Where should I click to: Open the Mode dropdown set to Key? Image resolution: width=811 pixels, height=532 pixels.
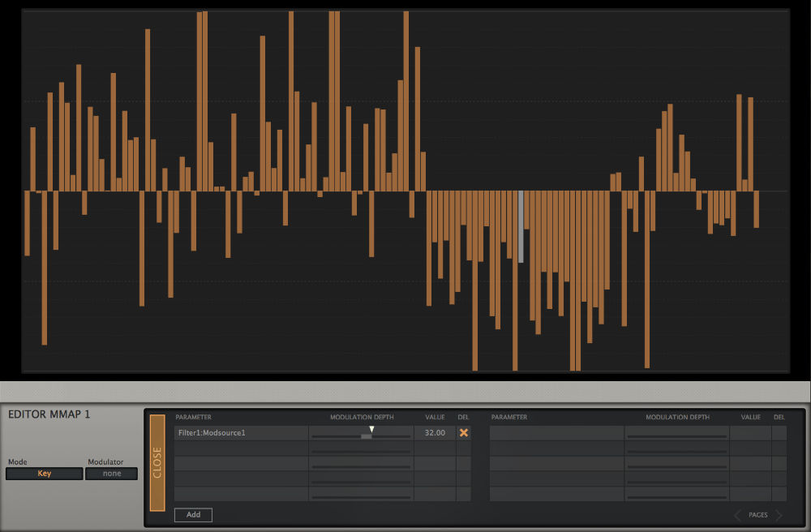tap(44, 474)
